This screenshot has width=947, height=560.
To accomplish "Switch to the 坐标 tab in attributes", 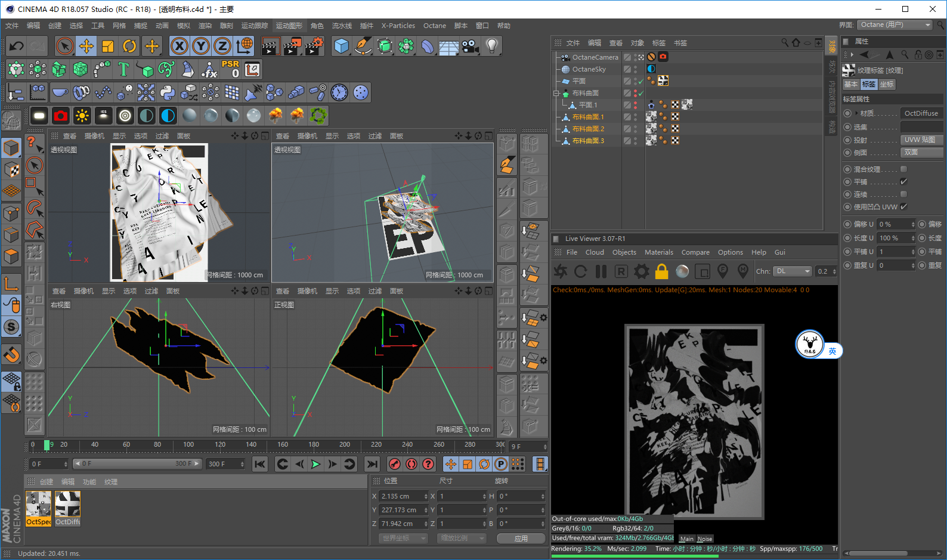I will [887, 85].
